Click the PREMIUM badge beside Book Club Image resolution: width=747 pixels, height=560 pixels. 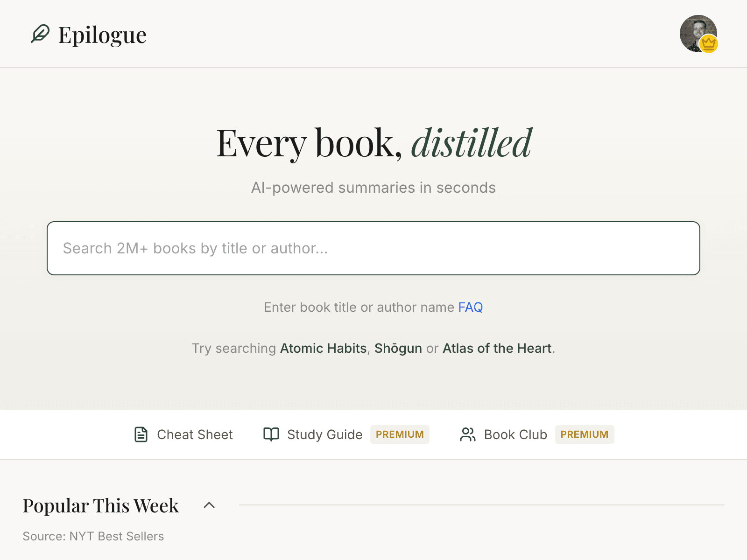(585, 434)
